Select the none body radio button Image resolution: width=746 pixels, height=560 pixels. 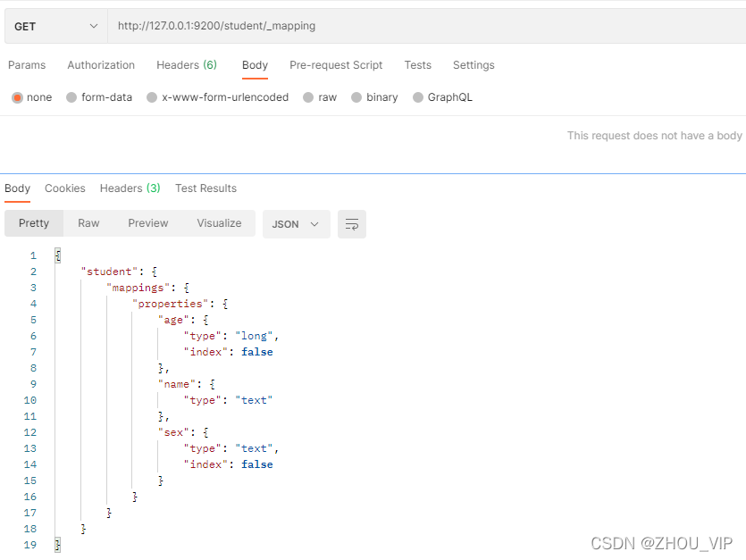17,97
